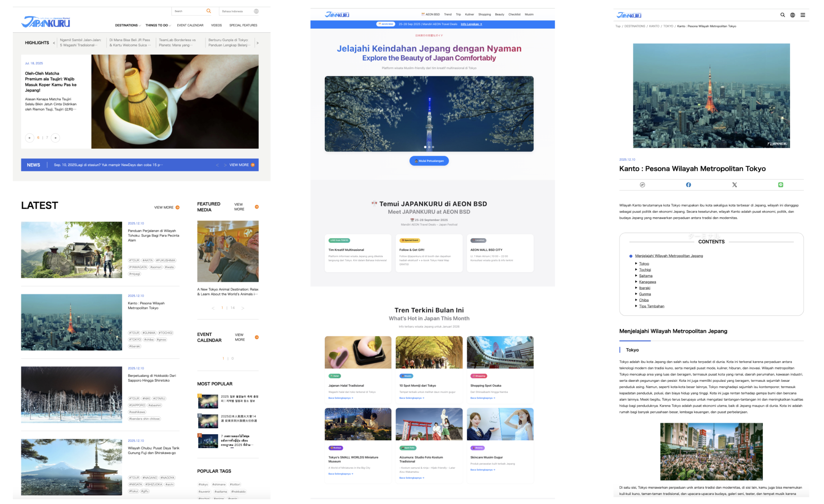
Task: Share article via X icon
Action: 735,185
